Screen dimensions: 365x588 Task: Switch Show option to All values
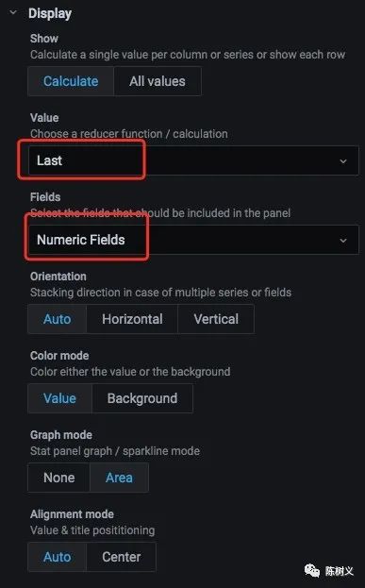[158, 81]
